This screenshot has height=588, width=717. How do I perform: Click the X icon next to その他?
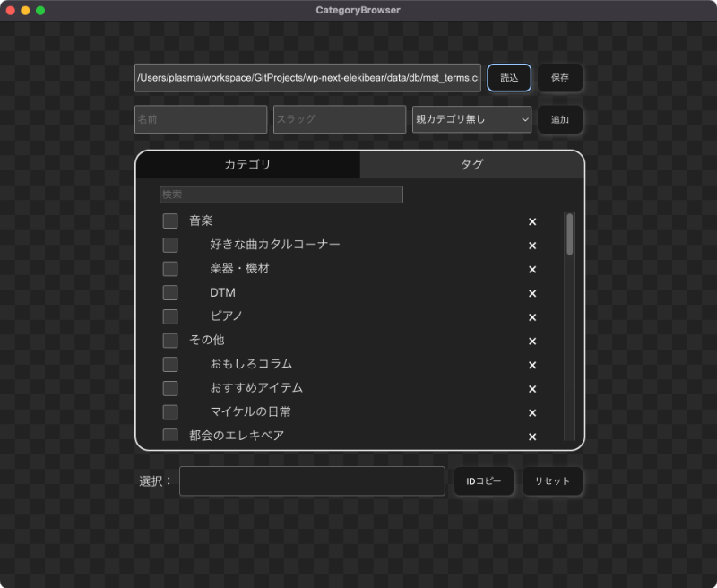[531, 342]
